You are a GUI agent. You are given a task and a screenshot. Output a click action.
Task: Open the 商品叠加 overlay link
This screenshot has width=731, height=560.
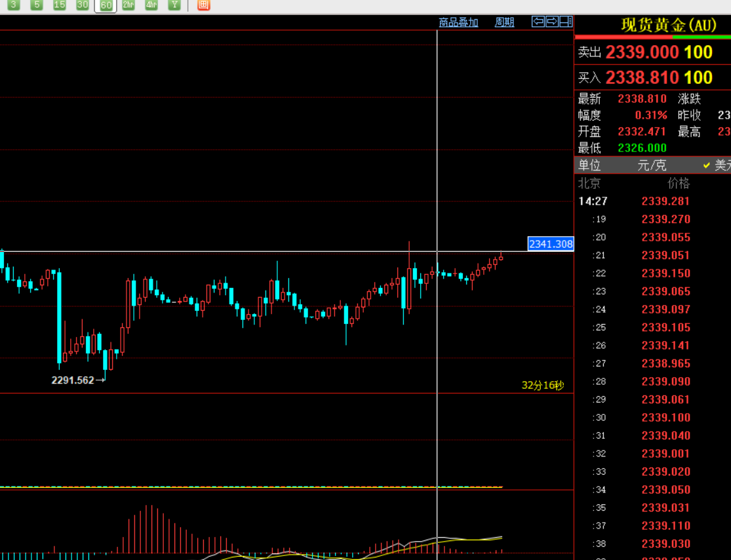click(x=458, y=22)
